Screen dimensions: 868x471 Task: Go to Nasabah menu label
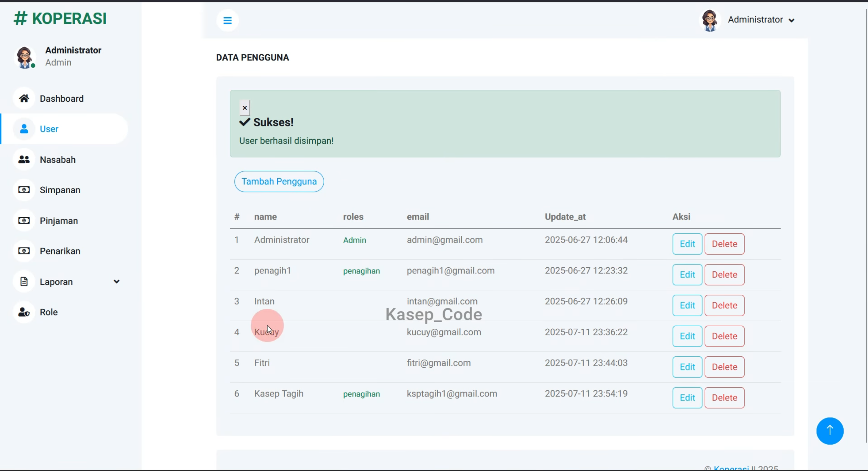[x=58, y=160]
